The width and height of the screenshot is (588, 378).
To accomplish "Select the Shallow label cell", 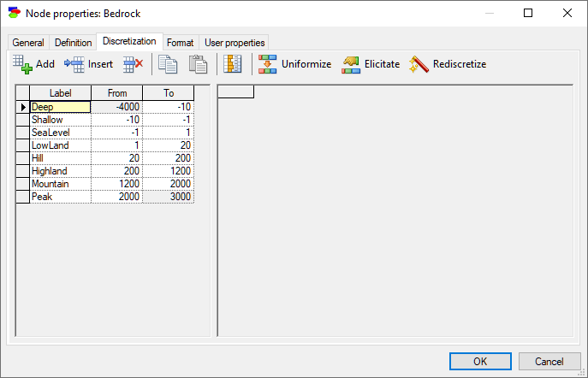I will (x=61, y=120).
